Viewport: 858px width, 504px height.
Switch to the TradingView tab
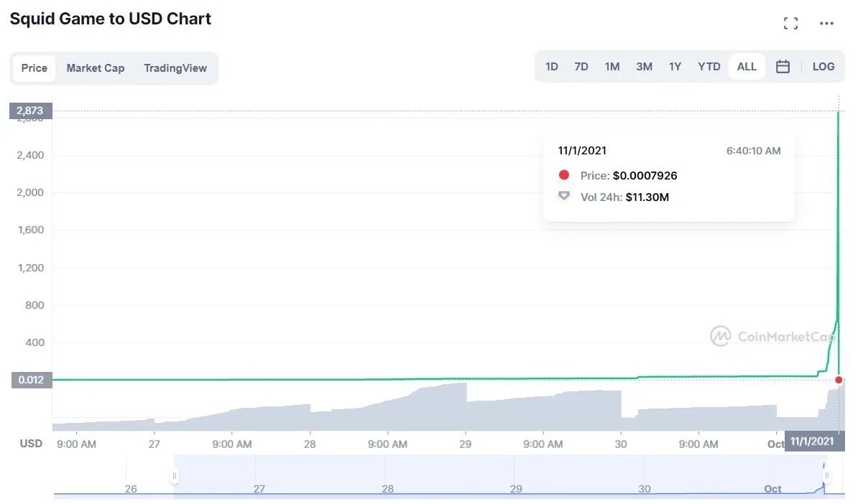[x=175, y=68]
